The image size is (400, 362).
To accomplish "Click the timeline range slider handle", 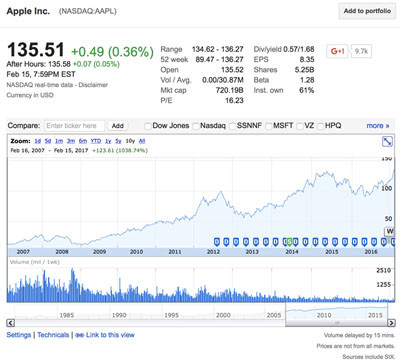I will tap(337, 323).
